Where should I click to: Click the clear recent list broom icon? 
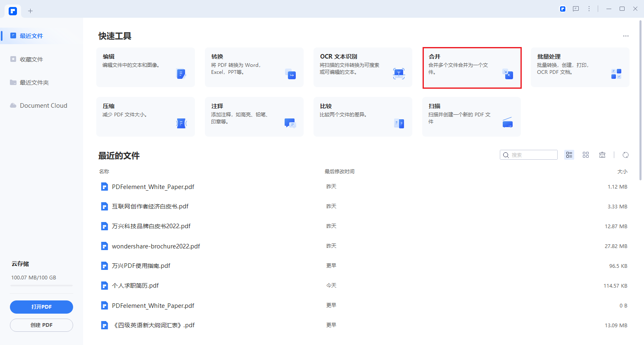pyautogui.click(x=602, y=155)
